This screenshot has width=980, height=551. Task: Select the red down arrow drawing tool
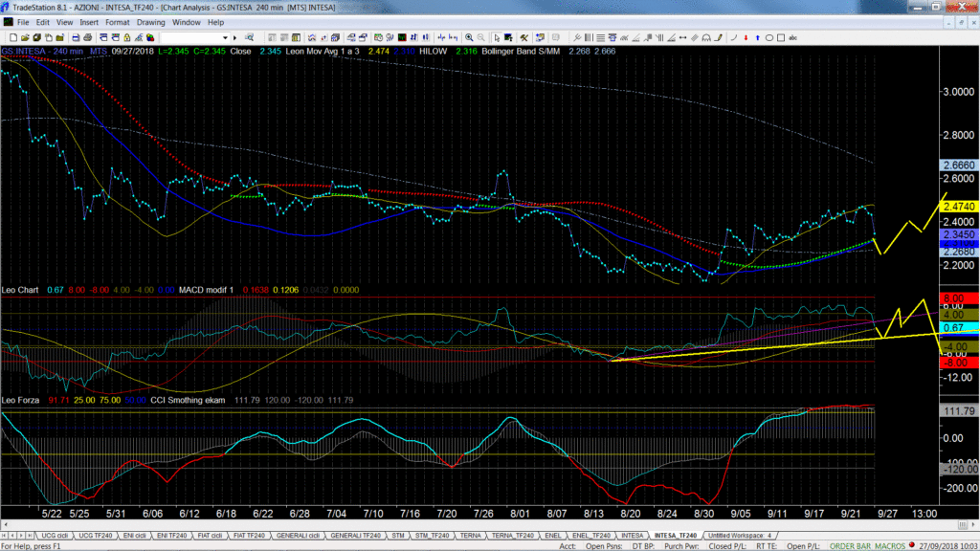click(x=746, y=38)
